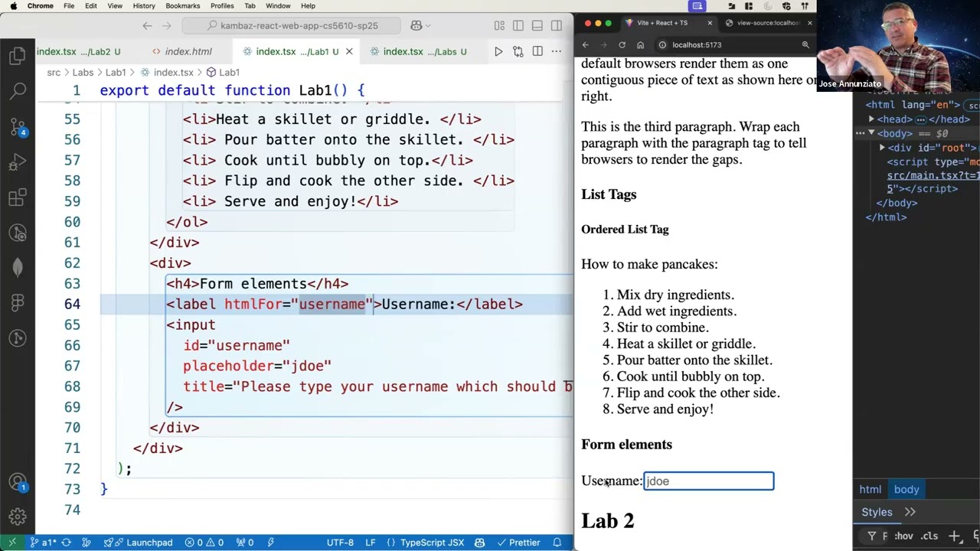Open Launchpad from the status bar

click(139, 543)
